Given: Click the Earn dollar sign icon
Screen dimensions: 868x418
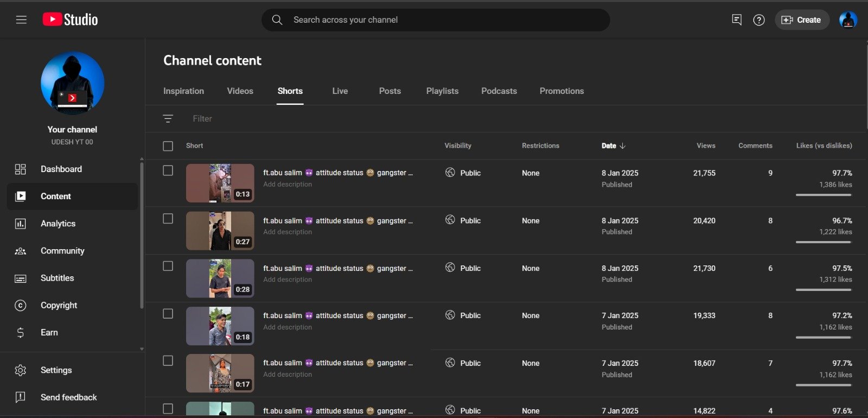Looking at the screenshot, I should (x=21, y=333).
